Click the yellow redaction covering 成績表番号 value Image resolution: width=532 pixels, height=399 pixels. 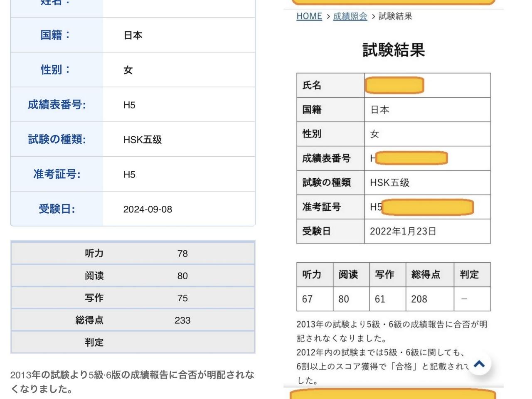coord(411,158)
